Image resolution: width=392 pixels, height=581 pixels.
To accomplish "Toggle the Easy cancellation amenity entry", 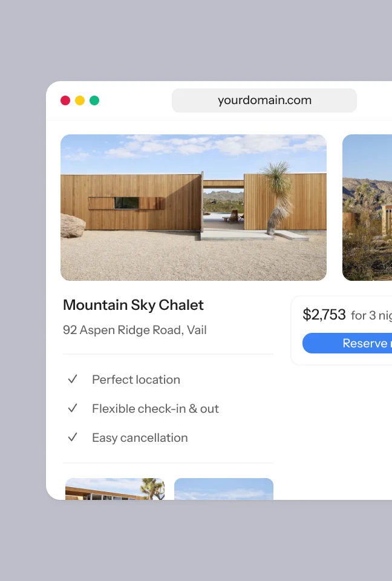I will (140, 438).
